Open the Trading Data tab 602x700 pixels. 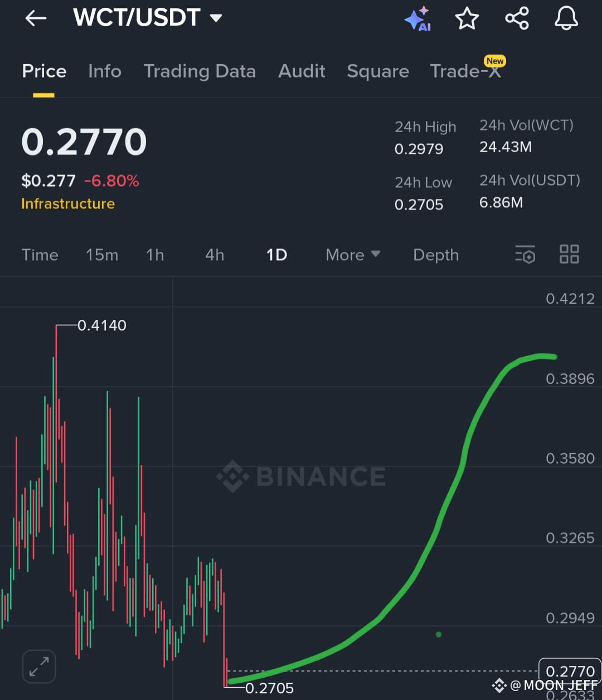[200, 71]
